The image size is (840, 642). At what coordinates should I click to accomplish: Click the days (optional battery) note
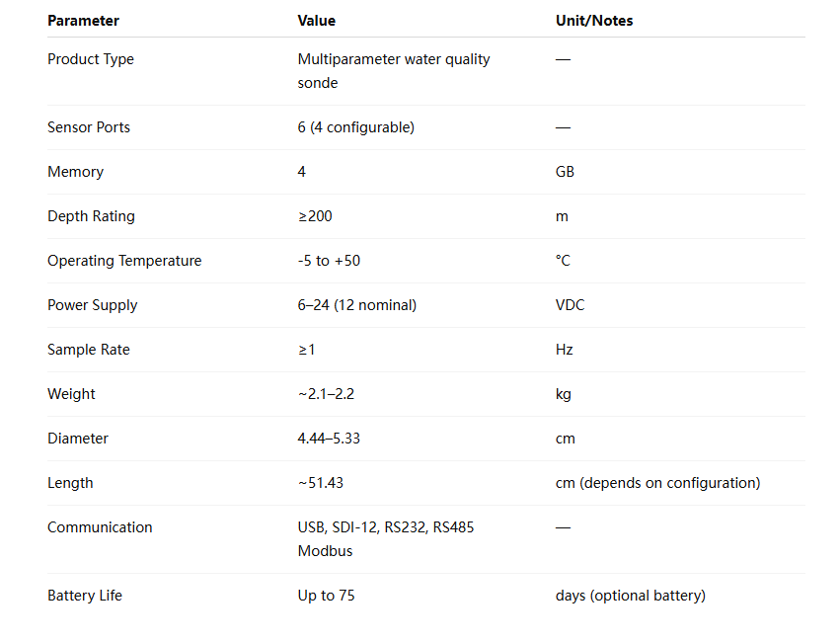tap(631, 596)
